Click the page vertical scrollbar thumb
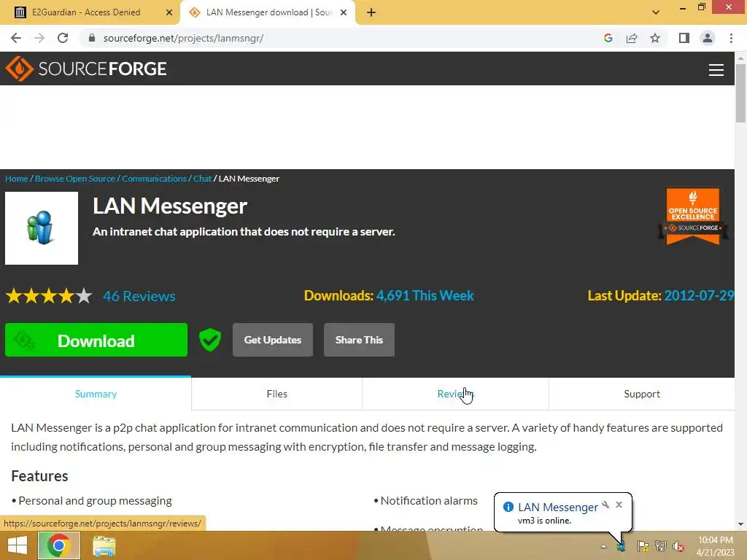Image resolution: width=747 pixels, height=560 pixels. coord(740,93)
